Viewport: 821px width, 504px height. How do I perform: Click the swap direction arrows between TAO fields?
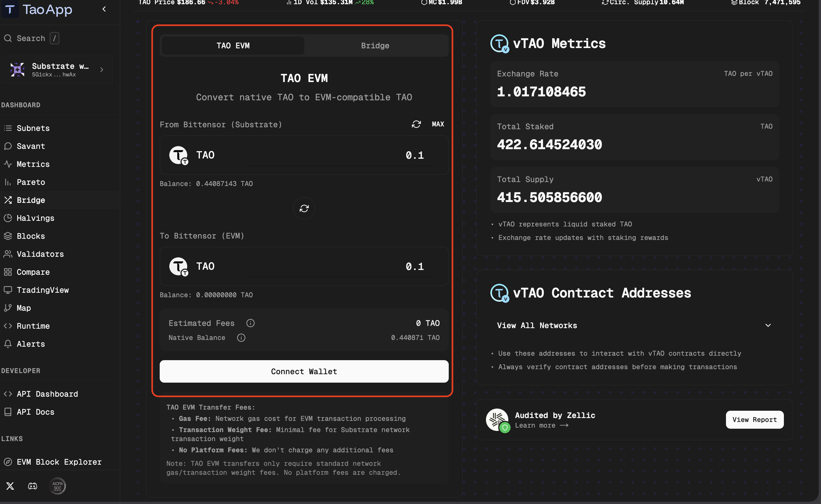point(304,208)
